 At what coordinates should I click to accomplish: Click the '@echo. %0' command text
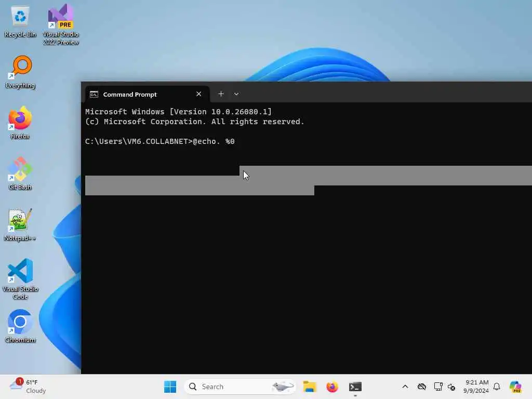(214, 141)
